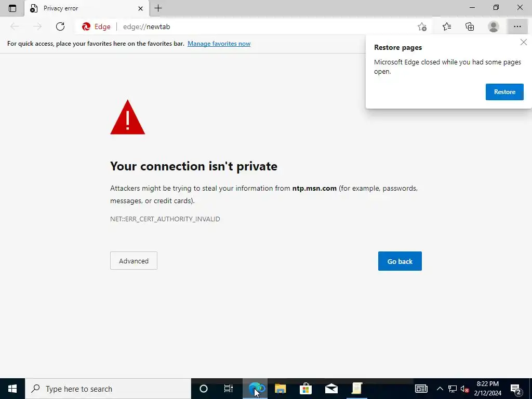
Task: Open News and interests tray icon
Action: coord(421,389)
